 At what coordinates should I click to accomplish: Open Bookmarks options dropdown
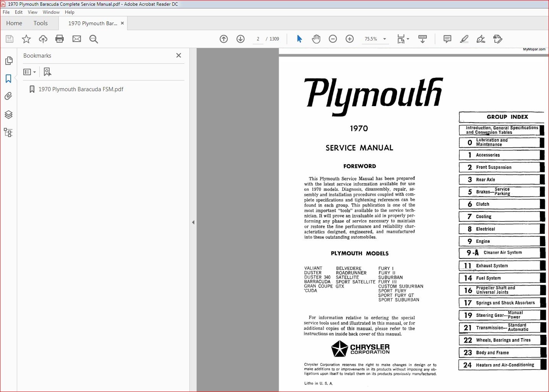coord(30,72)
